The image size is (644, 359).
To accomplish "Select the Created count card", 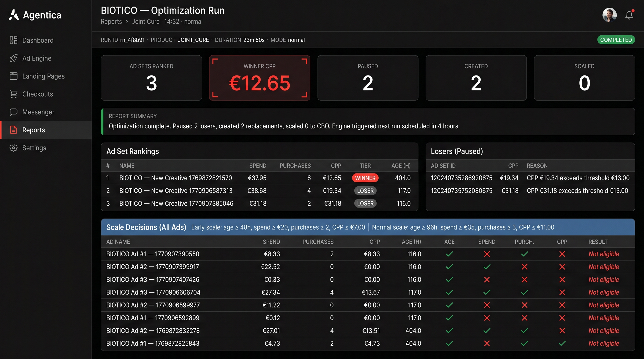I will [476, 78].
